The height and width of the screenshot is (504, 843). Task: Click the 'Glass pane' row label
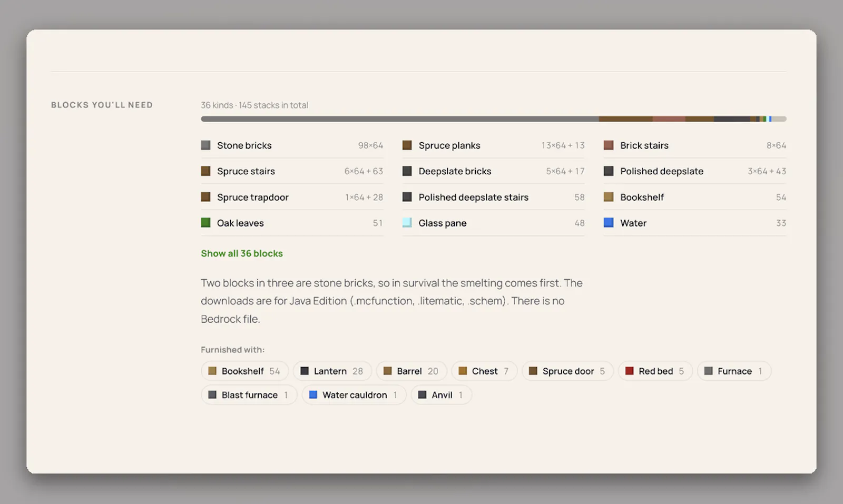click(443, 223)
